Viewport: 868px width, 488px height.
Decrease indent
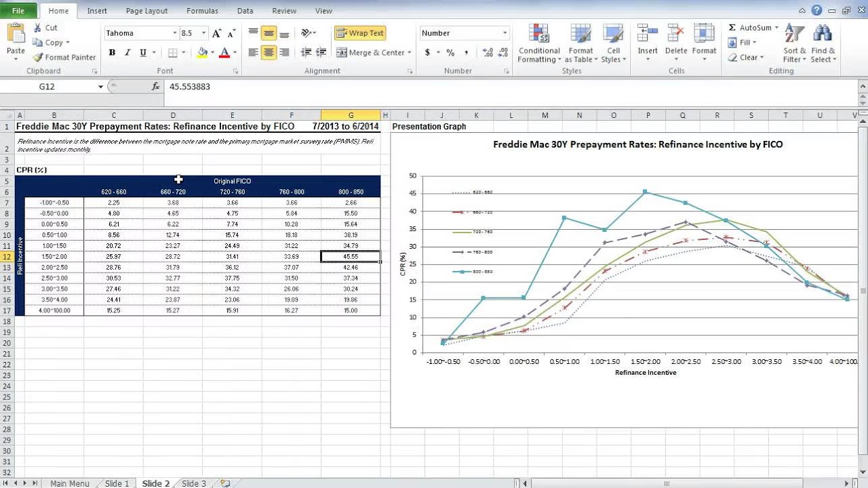(306, 53)
